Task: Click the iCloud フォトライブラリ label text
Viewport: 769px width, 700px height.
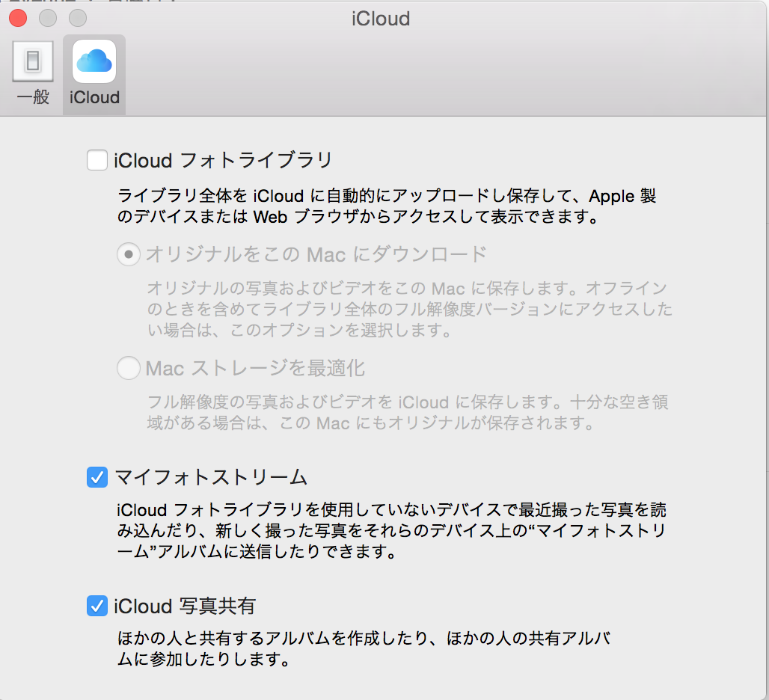Action: 223,160
